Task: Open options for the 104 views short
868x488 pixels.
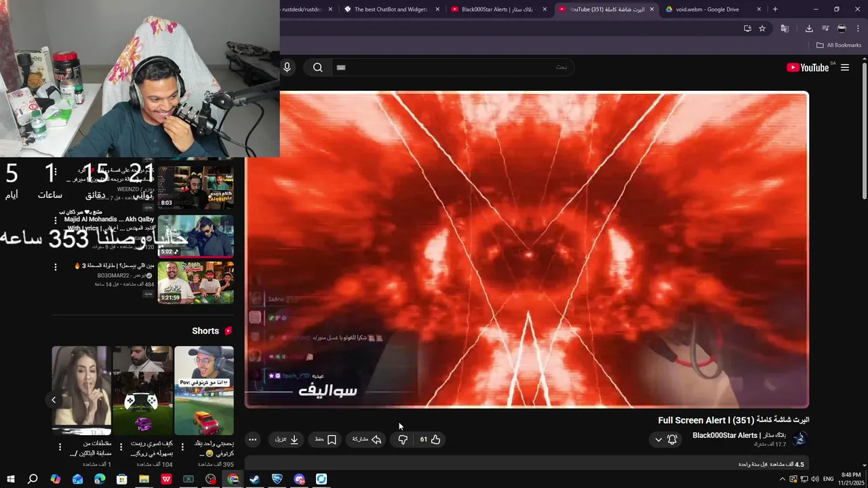Action: [121, 447]
